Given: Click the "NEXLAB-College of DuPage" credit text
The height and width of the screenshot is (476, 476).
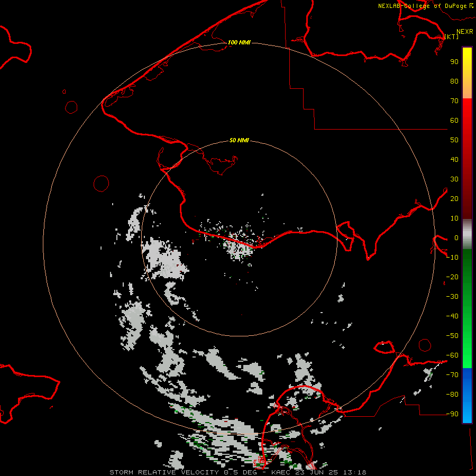Looking at the screenshot, I should (x=423, y=6).
